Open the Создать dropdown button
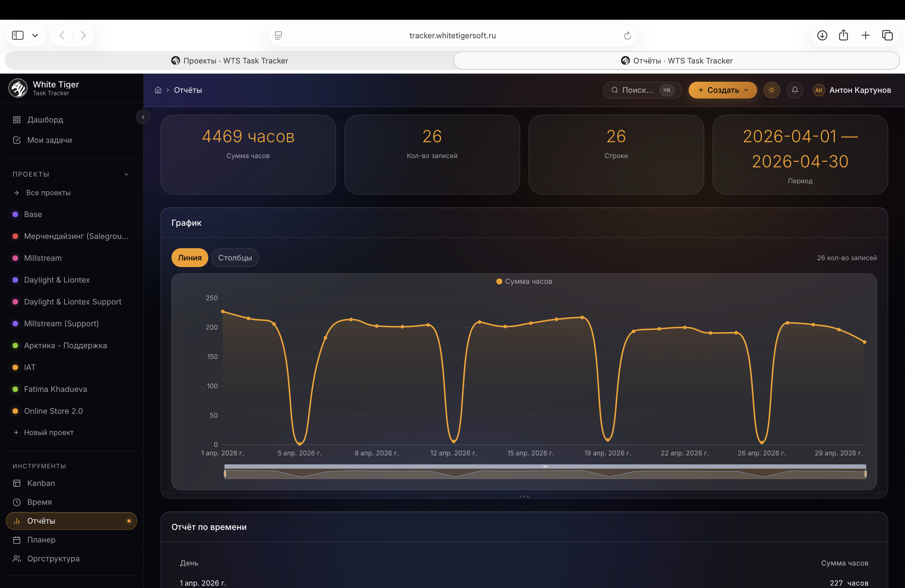The height and width of the screenshot is (588, 905). [x=722, y=90]
